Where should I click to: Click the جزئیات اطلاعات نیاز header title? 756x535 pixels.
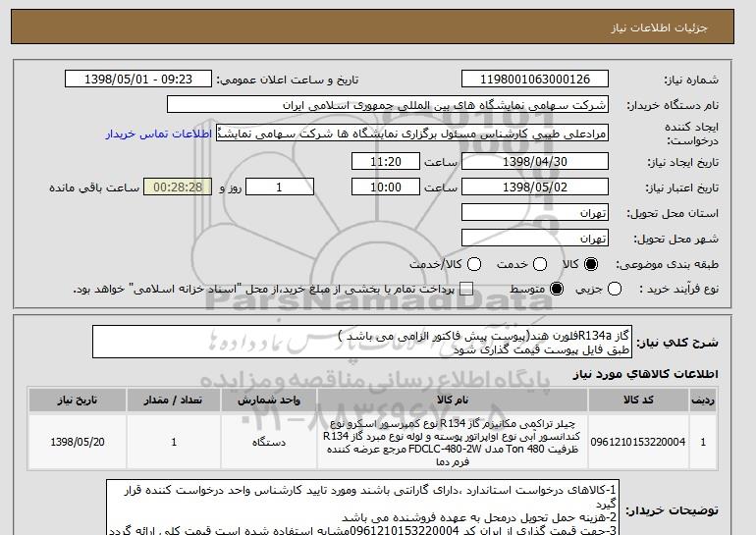pos(659,27)
